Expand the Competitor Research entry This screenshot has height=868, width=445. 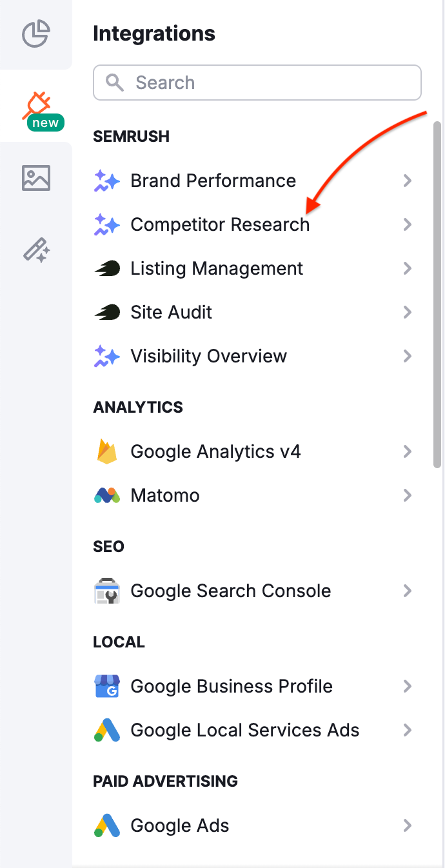(x=408, y=224)
